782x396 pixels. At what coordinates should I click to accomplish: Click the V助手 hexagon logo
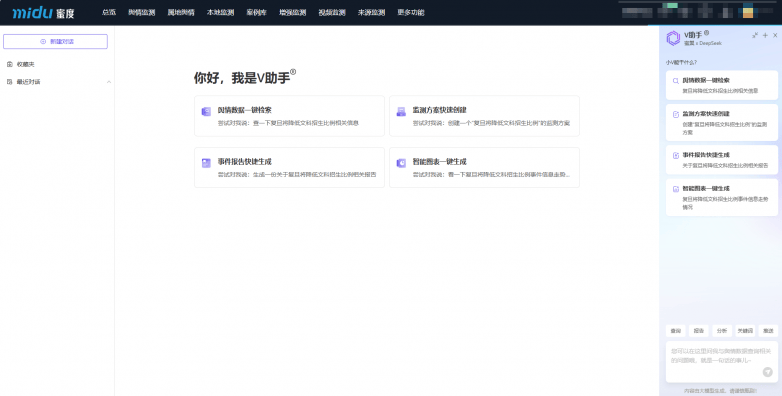tap(673, 38)
